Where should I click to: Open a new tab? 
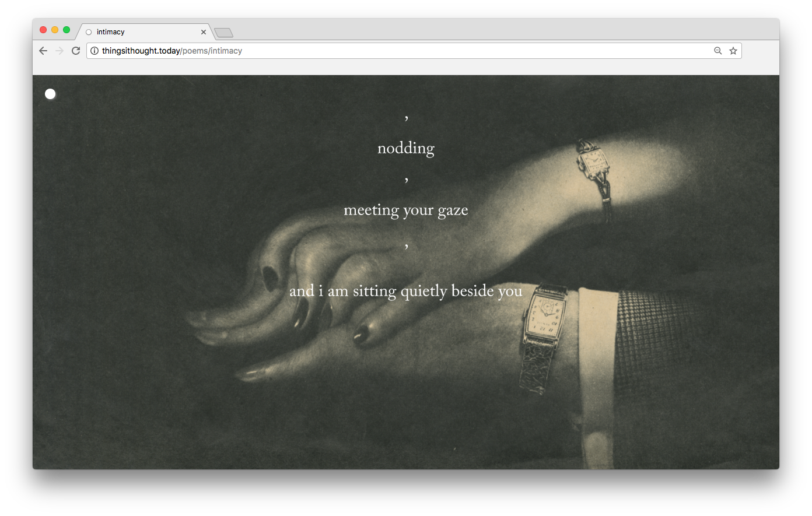tap(223, 33)
